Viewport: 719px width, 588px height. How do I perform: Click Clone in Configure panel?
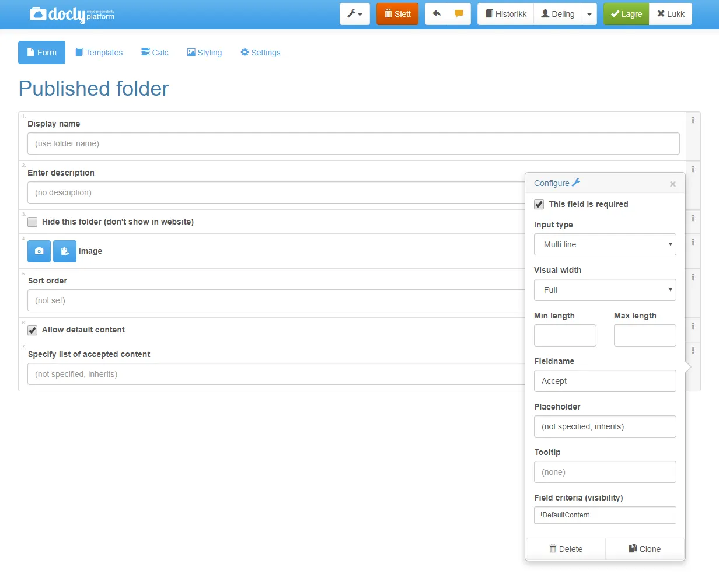pyautogui.click(x=645, y=549)
